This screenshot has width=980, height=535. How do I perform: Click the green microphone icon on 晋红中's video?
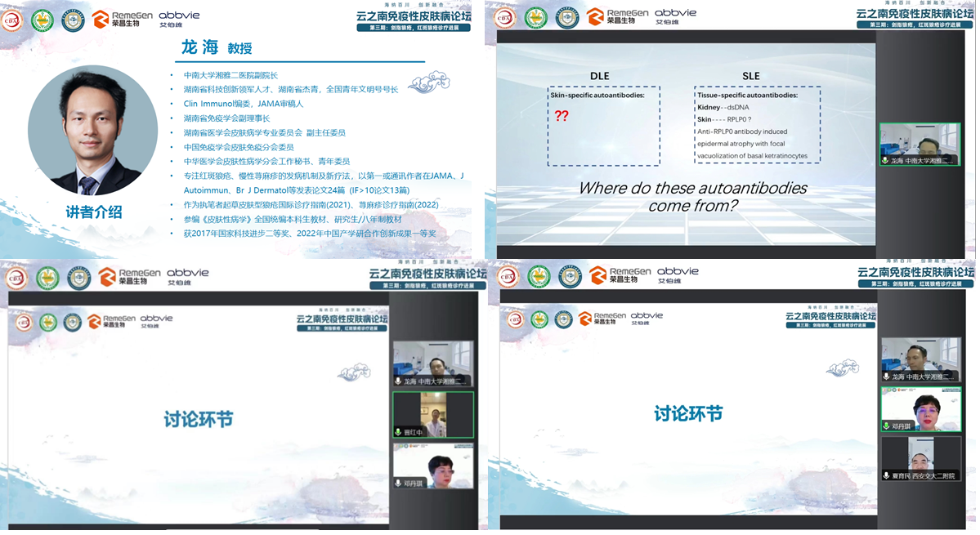tap(398, 432)
